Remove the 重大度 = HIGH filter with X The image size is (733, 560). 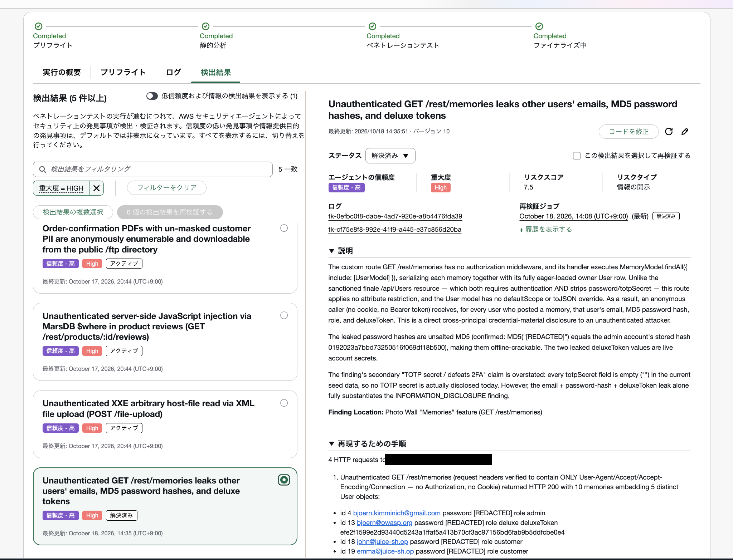pos(96,188)
